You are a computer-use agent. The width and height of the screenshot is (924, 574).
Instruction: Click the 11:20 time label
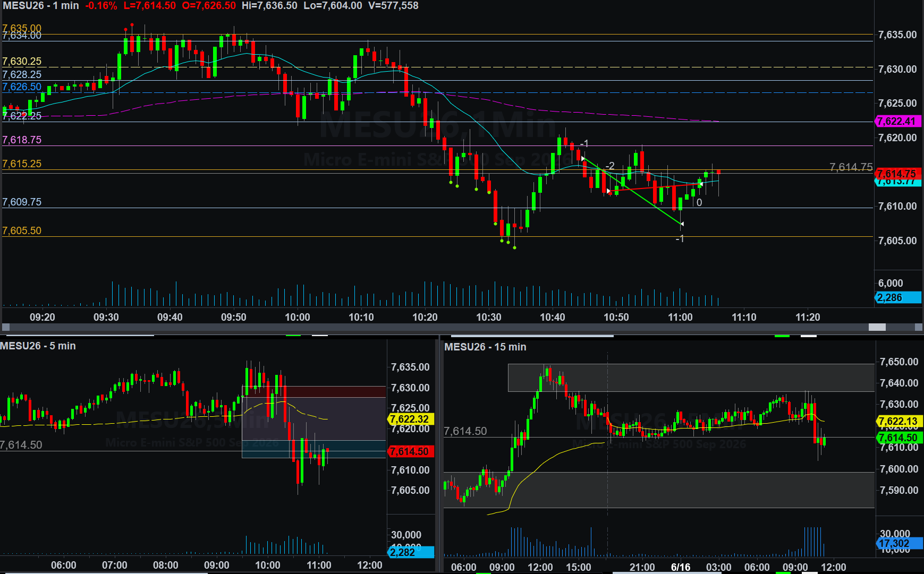point(808,318)
